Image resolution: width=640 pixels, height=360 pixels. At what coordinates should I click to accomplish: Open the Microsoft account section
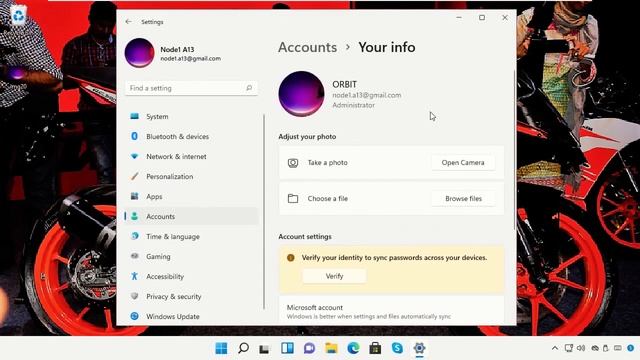pos(391,311)
